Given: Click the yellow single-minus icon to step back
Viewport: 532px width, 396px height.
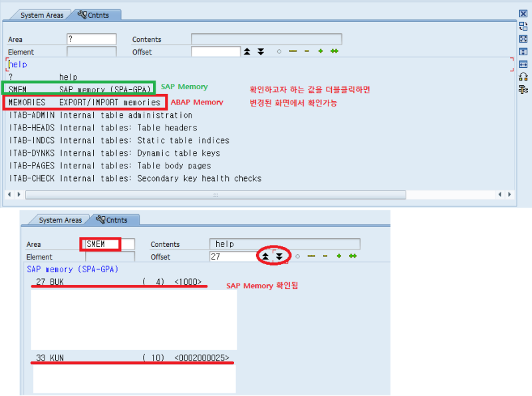Looking at the screenshot, I should (307, 51).
